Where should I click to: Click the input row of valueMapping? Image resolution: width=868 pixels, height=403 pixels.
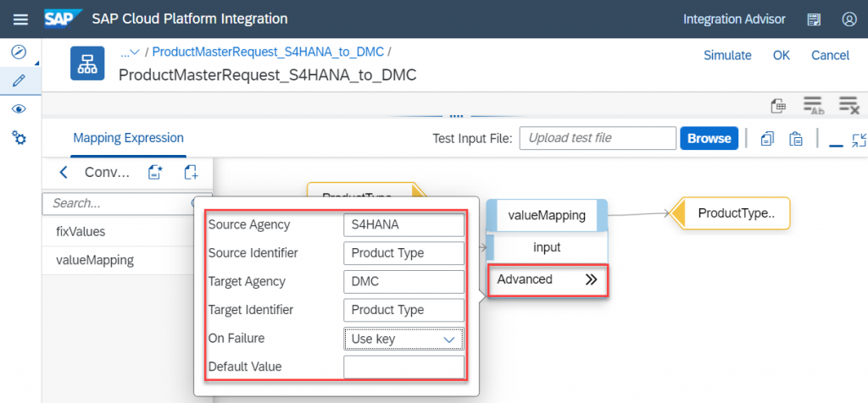547,247
